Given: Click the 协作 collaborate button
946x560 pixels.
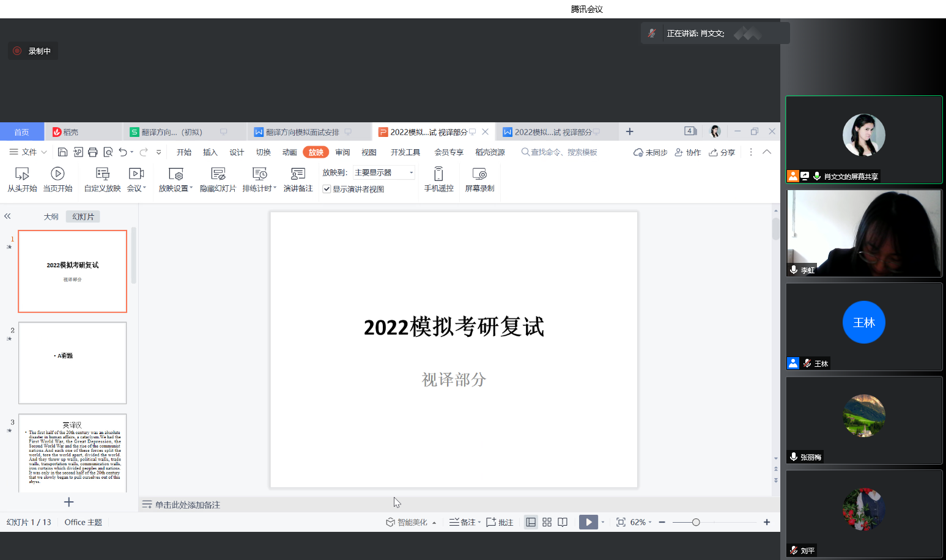Looking at the screenshot, I should [688, 152].
